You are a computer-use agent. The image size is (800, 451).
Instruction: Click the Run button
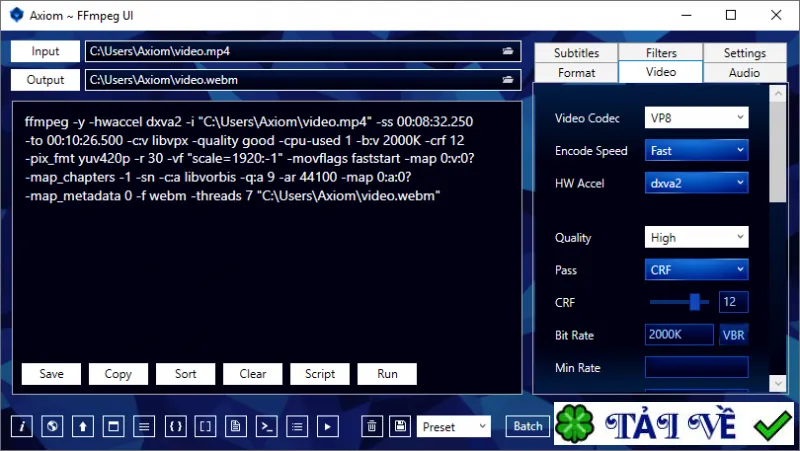(387, 374)
